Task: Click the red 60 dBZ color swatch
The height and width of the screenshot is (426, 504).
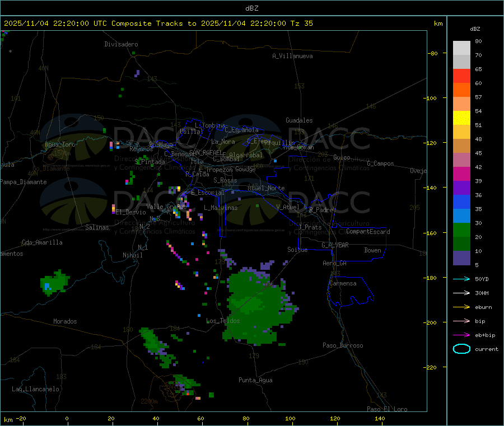Action: (x=461, y=76)
